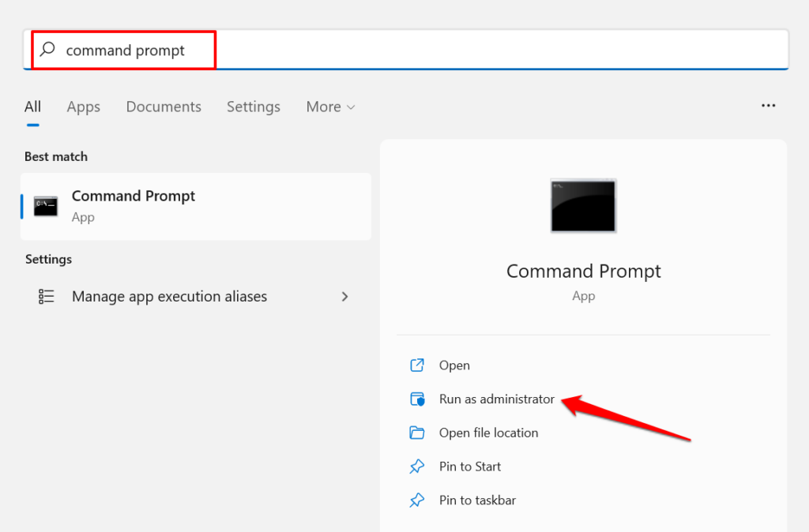Viewport: 809px width, 532px height.
Task: Click the large Command Prompt preview icon
Action: pos(583,205)
